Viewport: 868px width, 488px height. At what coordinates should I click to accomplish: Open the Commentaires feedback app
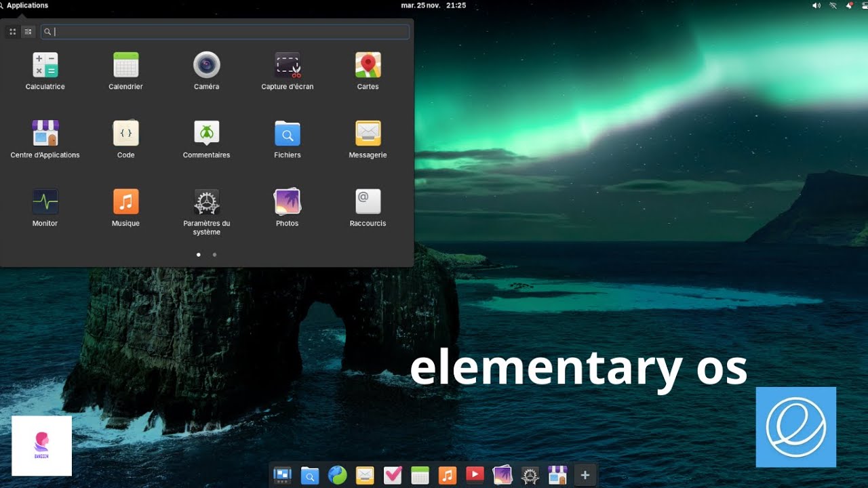[x=206, y=139]
